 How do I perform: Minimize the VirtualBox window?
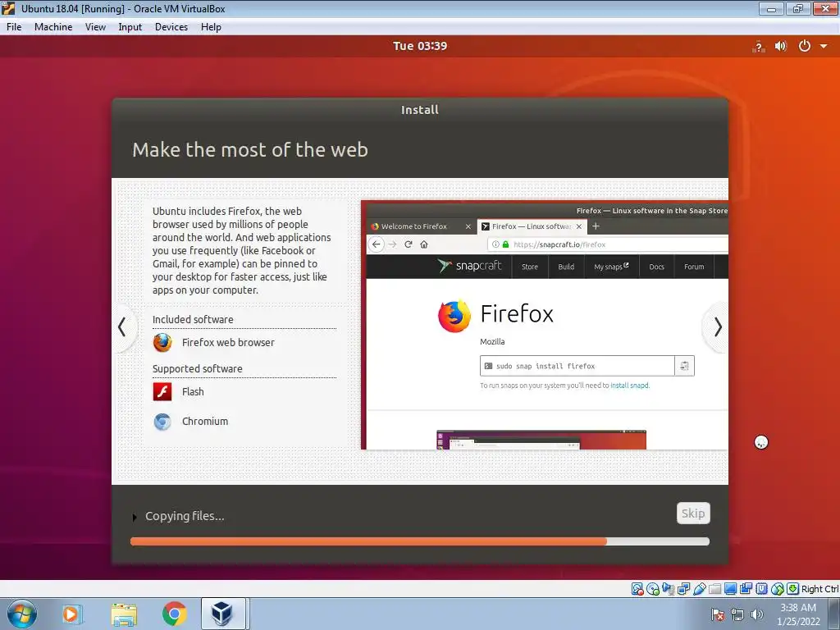tap(771, 8)
